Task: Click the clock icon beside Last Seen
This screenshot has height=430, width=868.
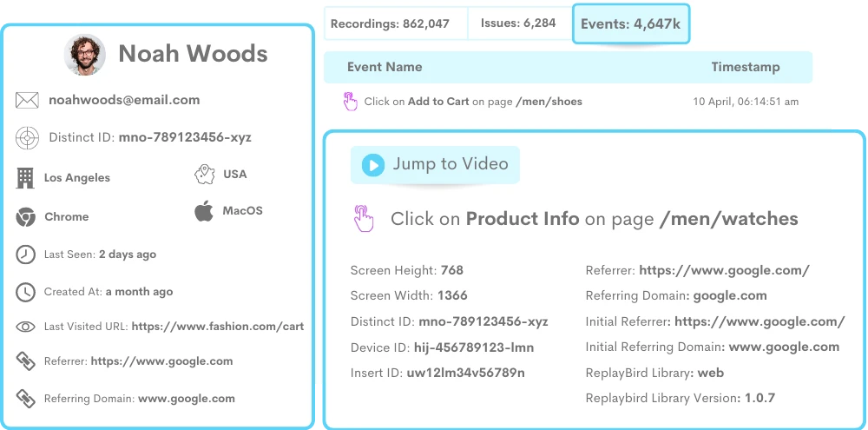Action: (x=25, y=255)
